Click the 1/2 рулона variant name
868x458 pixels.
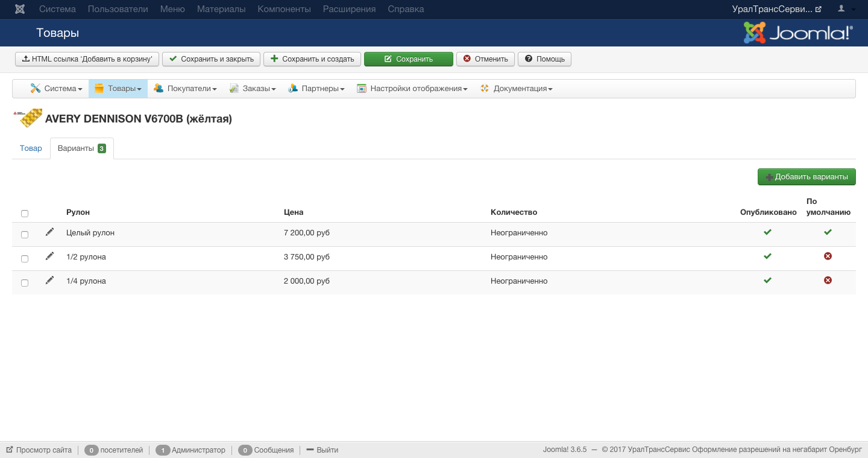[x=86, y=257]
